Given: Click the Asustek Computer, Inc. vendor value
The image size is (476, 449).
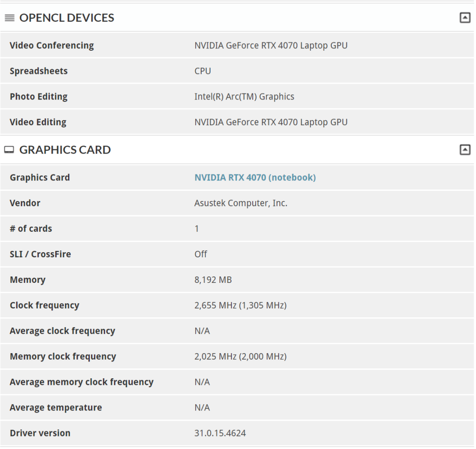Looking at the screenshot, I should point(241,203).
